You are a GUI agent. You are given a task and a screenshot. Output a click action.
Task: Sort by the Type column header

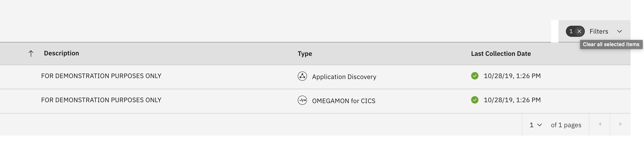[305, 54]
